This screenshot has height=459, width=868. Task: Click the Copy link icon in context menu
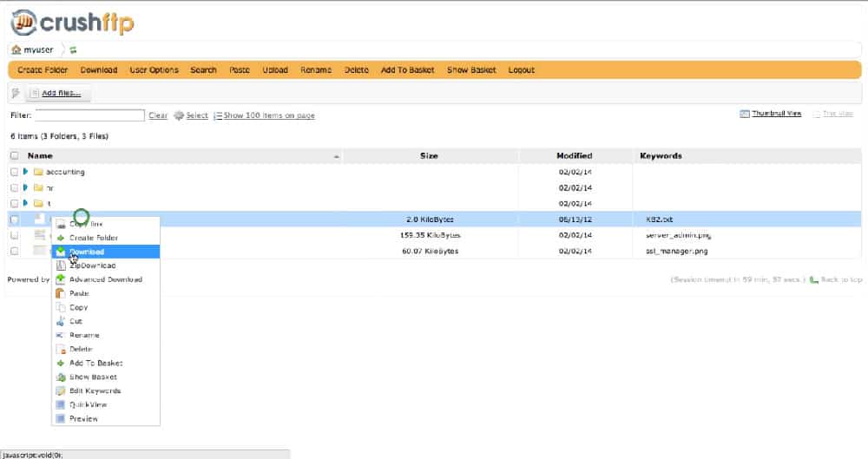tap(61, 224)
